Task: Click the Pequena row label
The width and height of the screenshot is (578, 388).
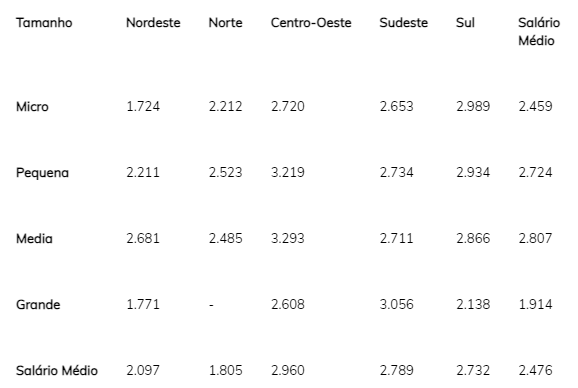Action: (42, 173)
